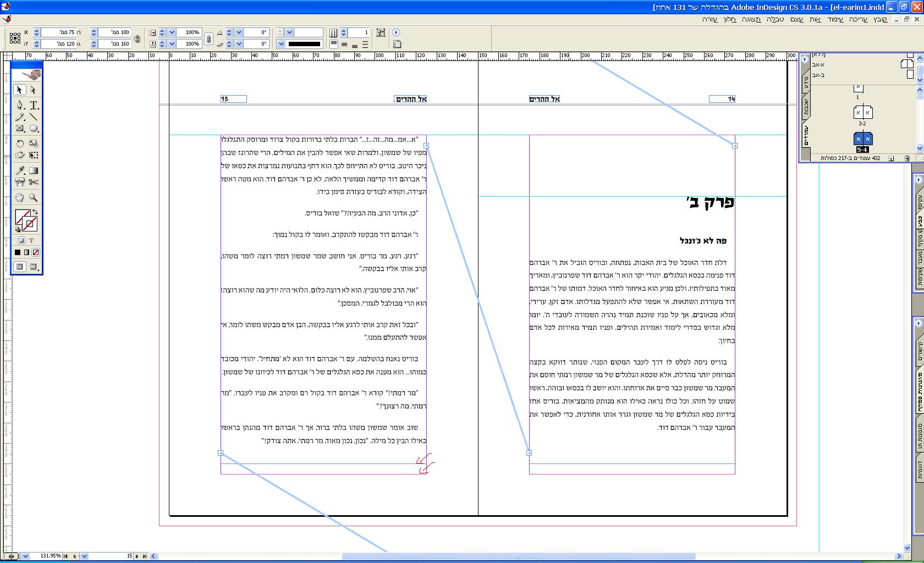The width and height of the screenshot is (924, 563).
Task: Select the Selection (black arrow) tool
Action: [20, 90]
